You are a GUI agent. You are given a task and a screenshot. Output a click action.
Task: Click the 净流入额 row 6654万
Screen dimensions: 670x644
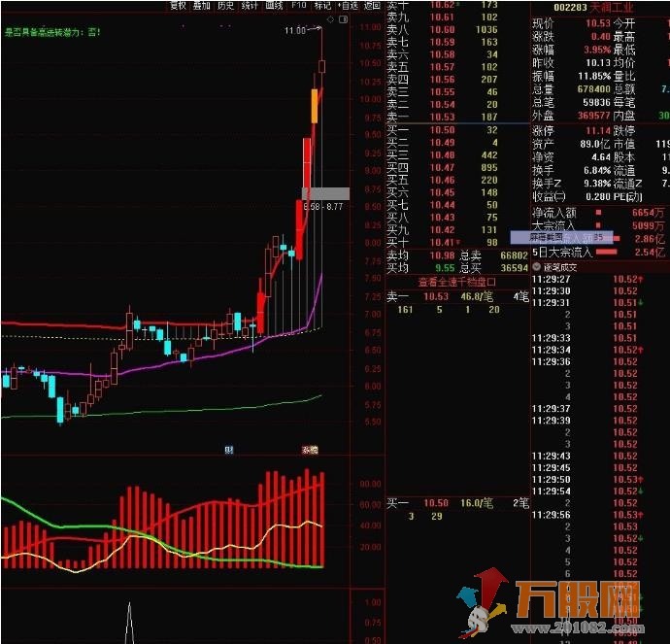[x=598, y=213]
